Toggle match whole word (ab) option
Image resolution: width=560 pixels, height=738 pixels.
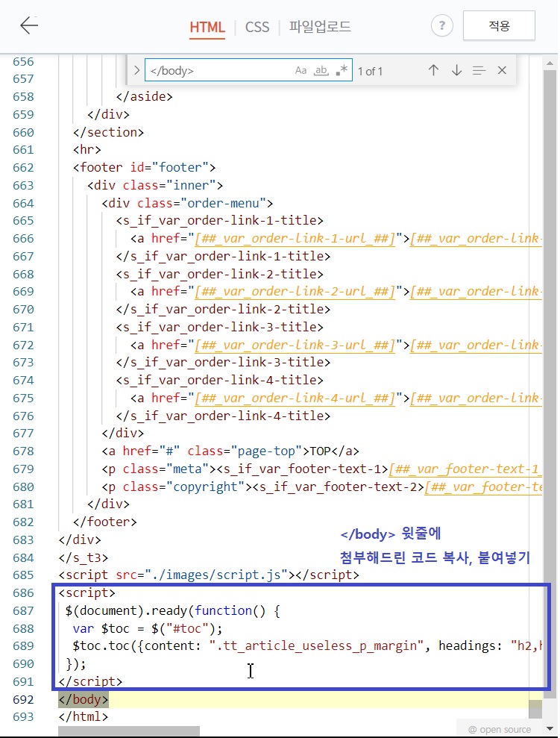pyautogui.click(x=321, y=71)
